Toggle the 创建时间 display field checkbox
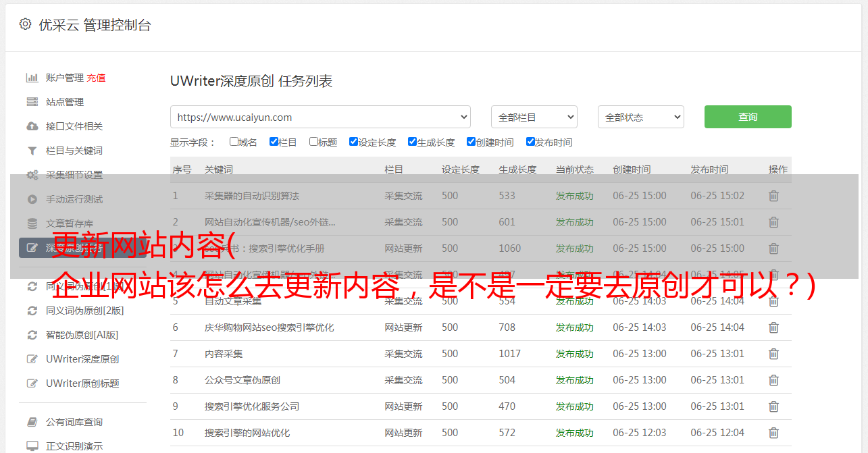Viewport: 868px width, 453px height. [x=471, y=142]
